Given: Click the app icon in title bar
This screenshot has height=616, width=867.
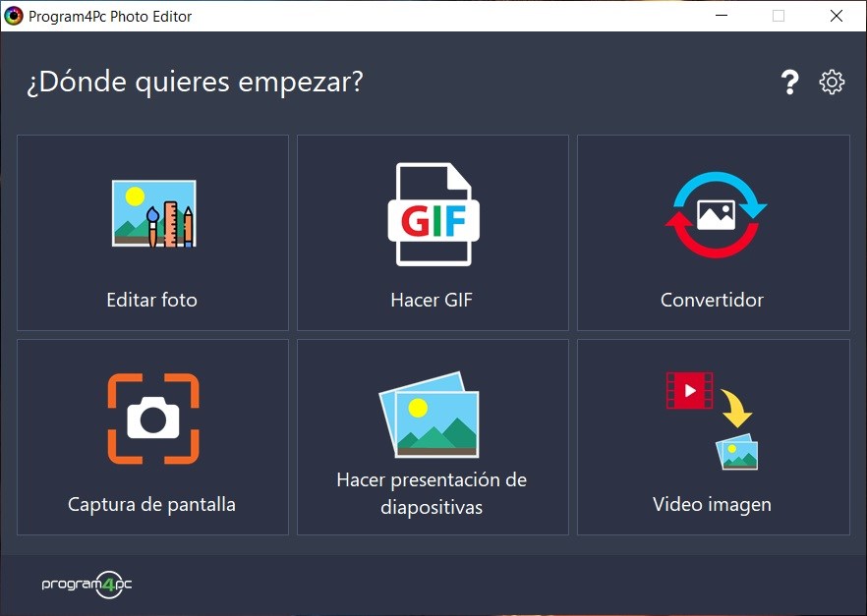Looking at the screenshot, I should click(14, 16).
